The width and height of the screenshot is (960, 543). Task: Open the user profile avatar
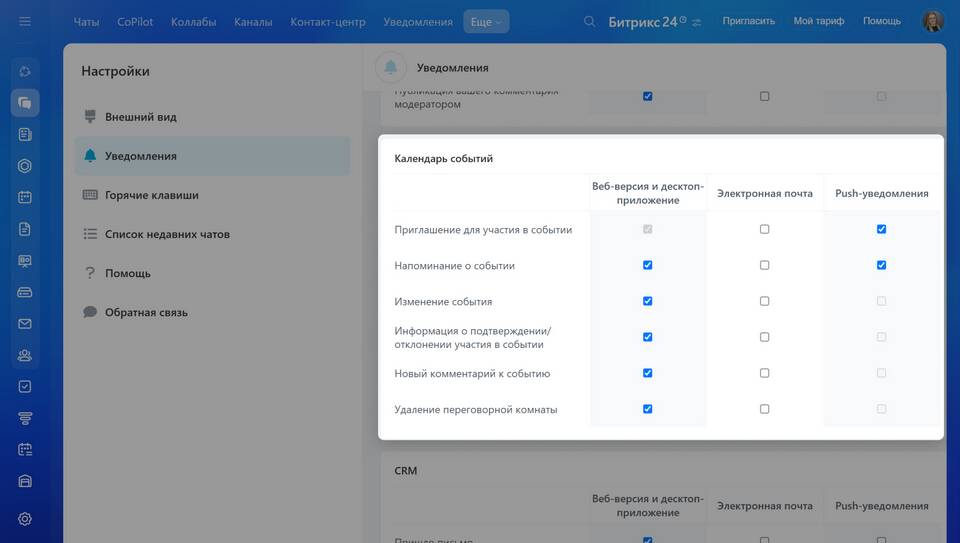pos(932,21)
